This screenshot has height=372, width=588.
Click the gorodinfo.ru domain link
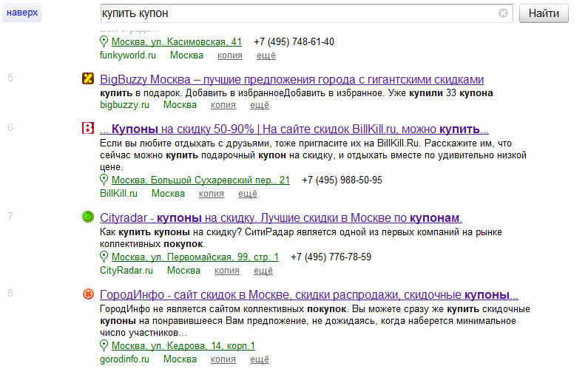124,359
